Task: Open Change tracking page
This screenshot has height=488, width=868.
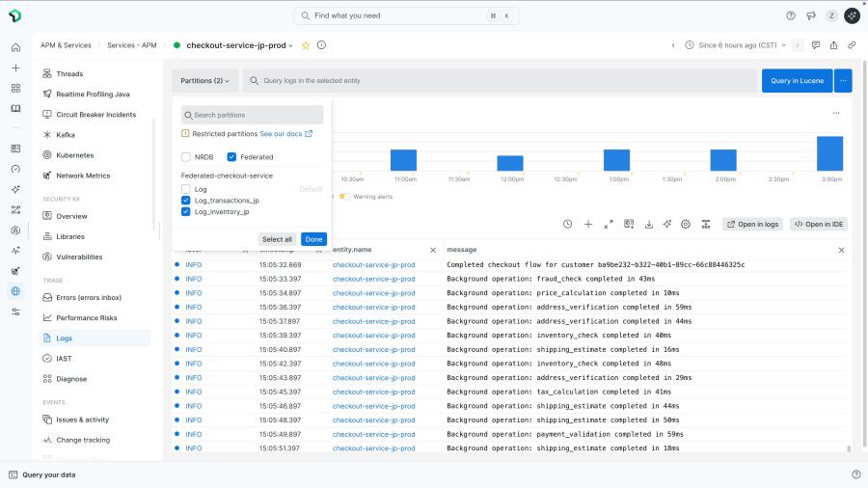Action: 83,441
